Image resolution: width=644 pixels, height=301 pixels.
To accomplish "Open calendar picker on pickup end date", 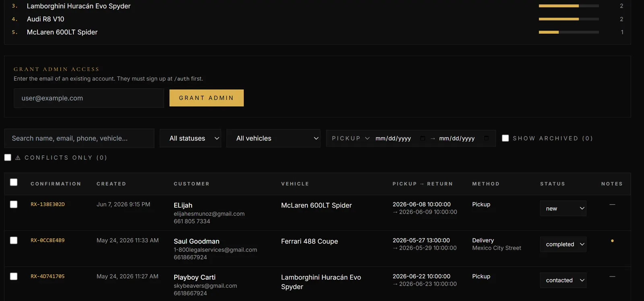I will click(x=486, y=138).
